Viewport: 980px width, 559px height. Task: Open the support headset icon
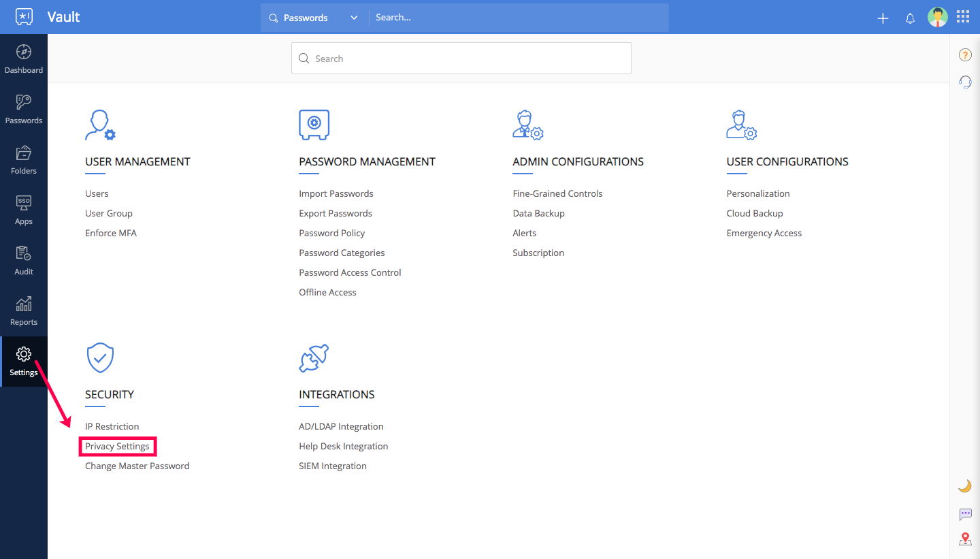(x=965, y=82)
